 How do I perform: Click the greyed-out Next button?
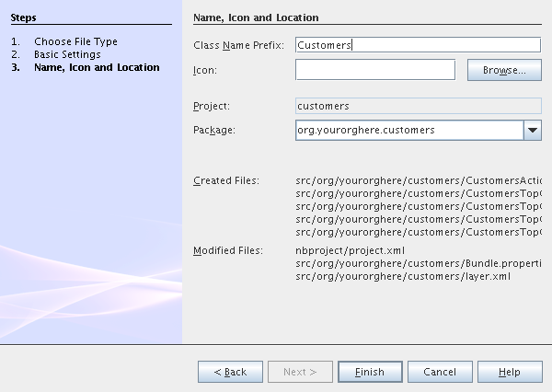pyautogui.click(x=300, y=372)
